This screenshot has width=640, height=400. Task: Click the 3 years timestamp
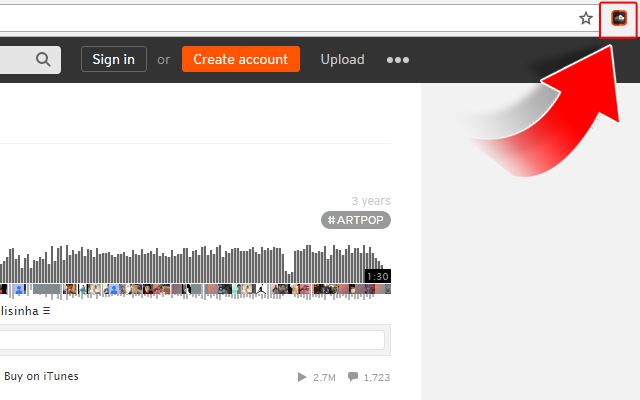point(371,201)
